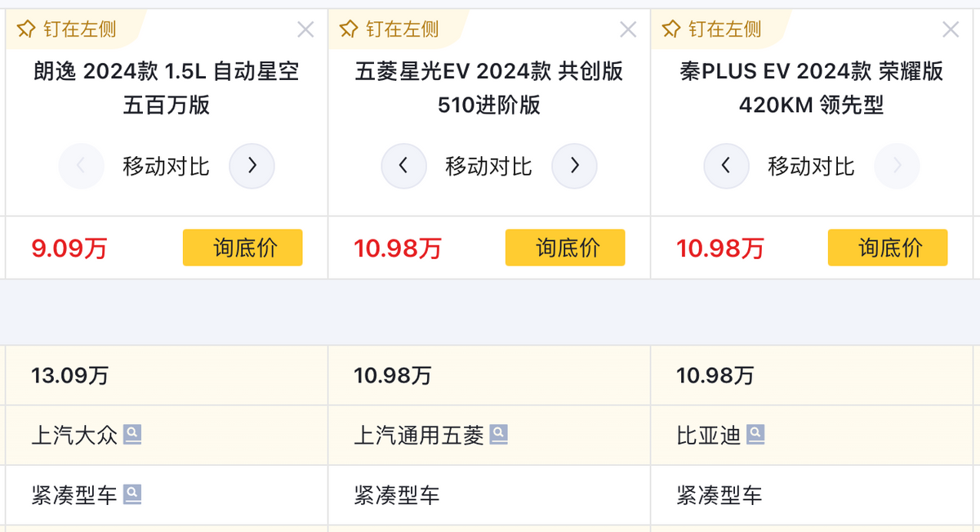Open search icon beside 朗逸's 紧凑型车
This screenshot has width=980, height=532.
point(132,494)
